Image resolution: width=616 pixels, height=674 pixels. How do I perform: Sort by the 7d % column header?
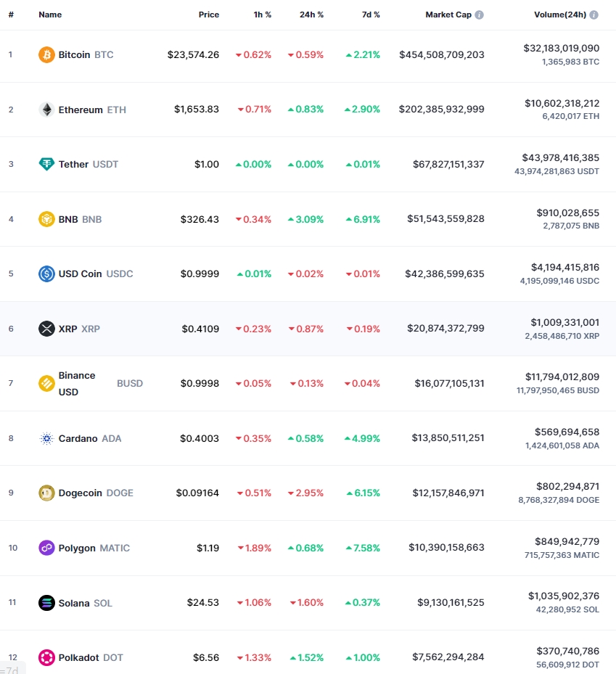coord(371,15)
